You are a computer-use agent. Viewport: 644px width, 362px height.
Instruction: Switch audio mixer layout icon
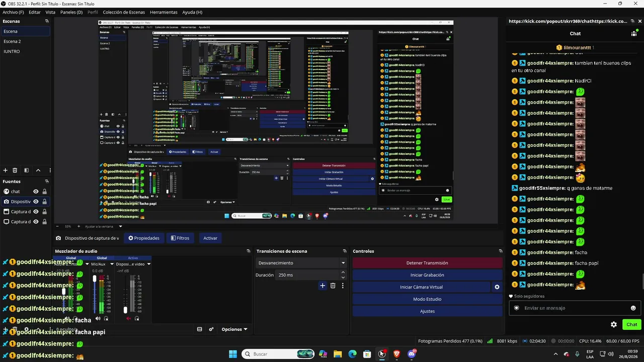point(200,329)
